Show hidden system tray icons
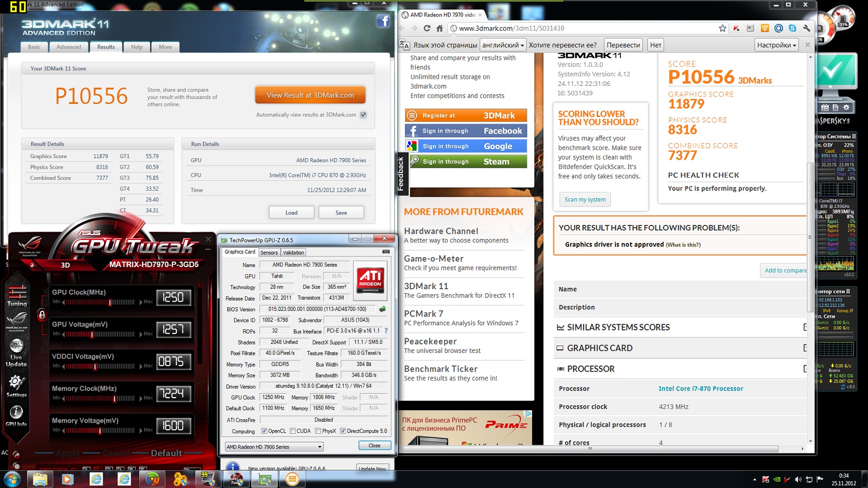Viewport: 868px width, 488px height. (754, 479)
